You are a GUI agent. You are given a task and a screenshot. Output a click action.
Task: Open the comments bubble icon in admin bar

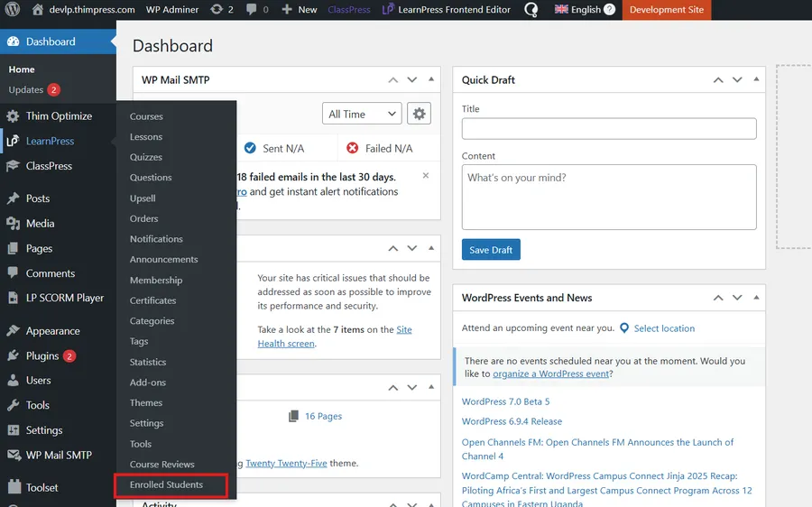click(x=251, y=9)
